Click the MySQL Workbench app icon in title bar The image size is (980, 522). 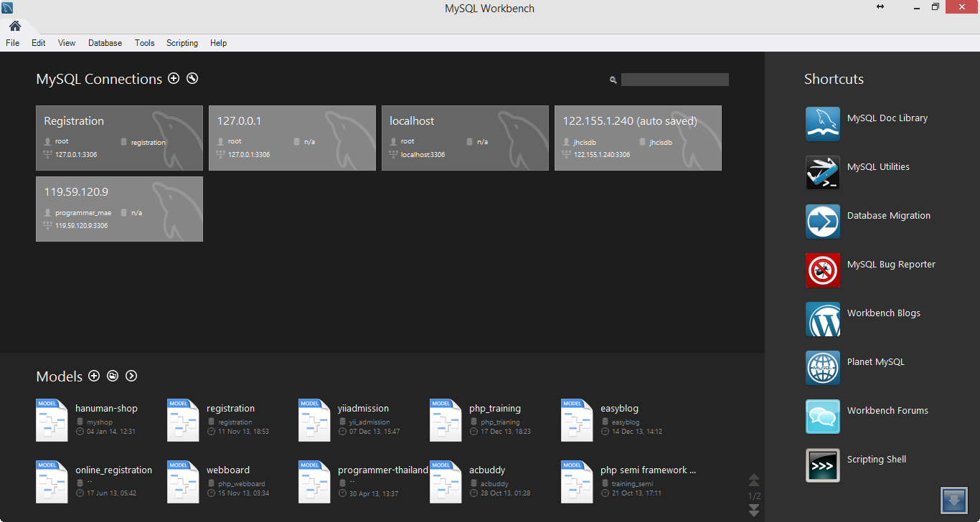tap(7, 8)
